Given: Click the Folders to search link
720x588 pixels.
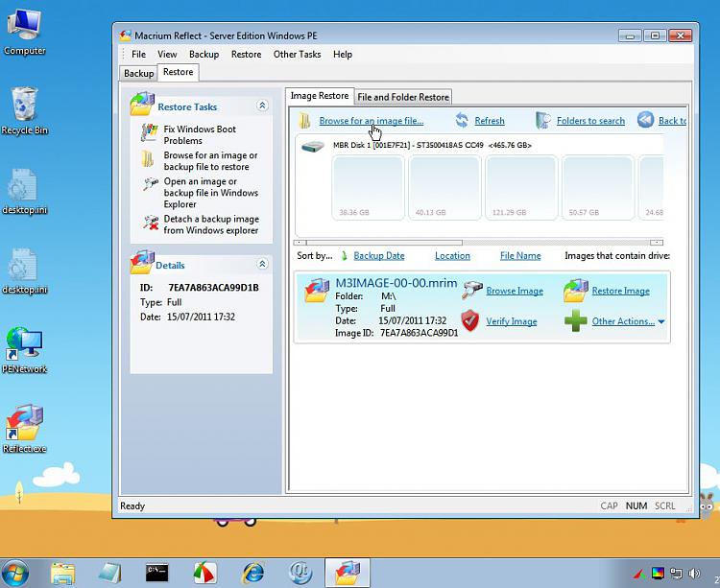Looking at the screenshot, I should (590, 121).
